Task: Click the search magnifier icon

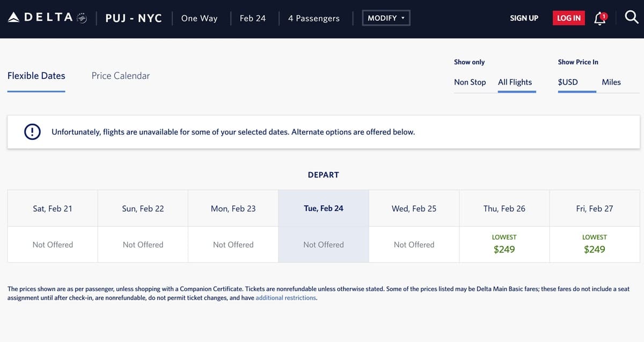Action: pos(632,18)
